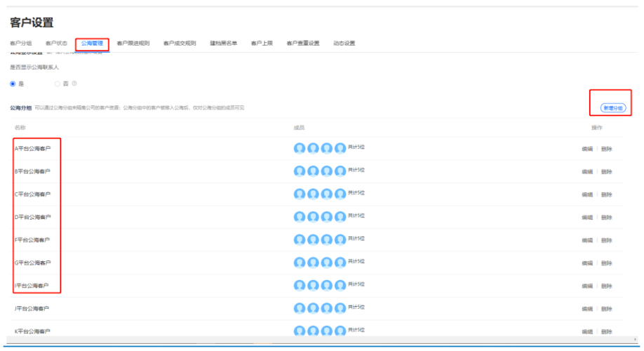Delete the A平台公海客户 group

coord(607,149)
